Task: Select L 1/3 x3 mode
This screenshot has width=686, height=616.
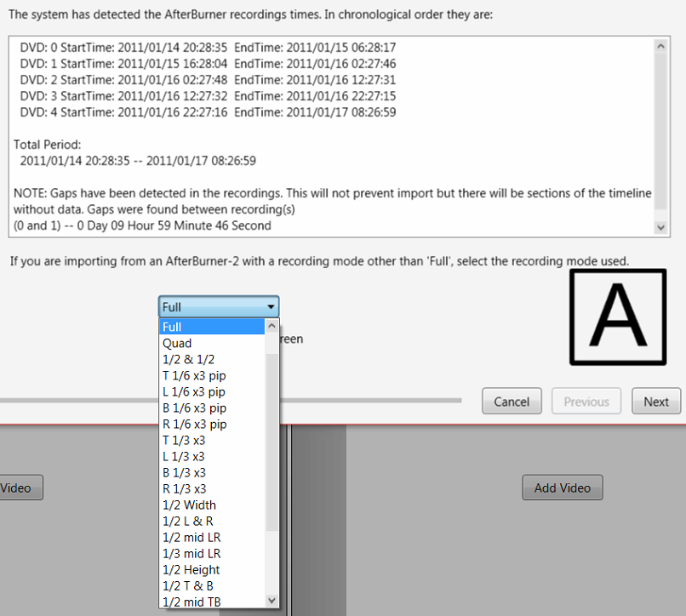Action: click(212, 456)
